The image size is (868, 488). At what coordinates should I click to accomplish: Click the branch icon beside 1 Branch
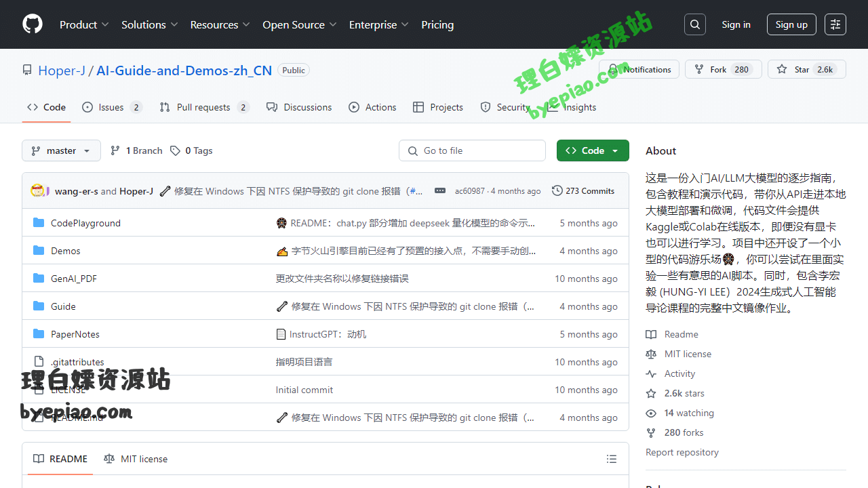(x=115, y=150)
